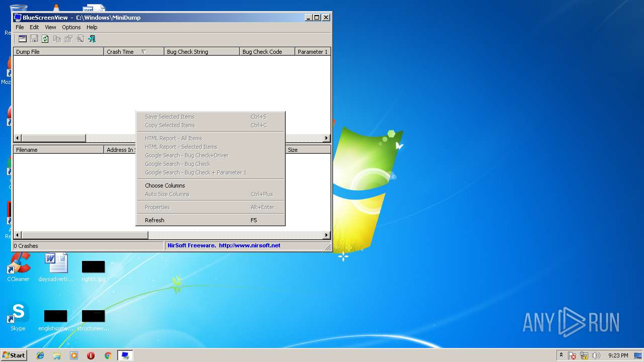This screenshot has height=362, width=644.
Task: Open Windows Media Player from taskbar
Action: click(x=74, y=355)
